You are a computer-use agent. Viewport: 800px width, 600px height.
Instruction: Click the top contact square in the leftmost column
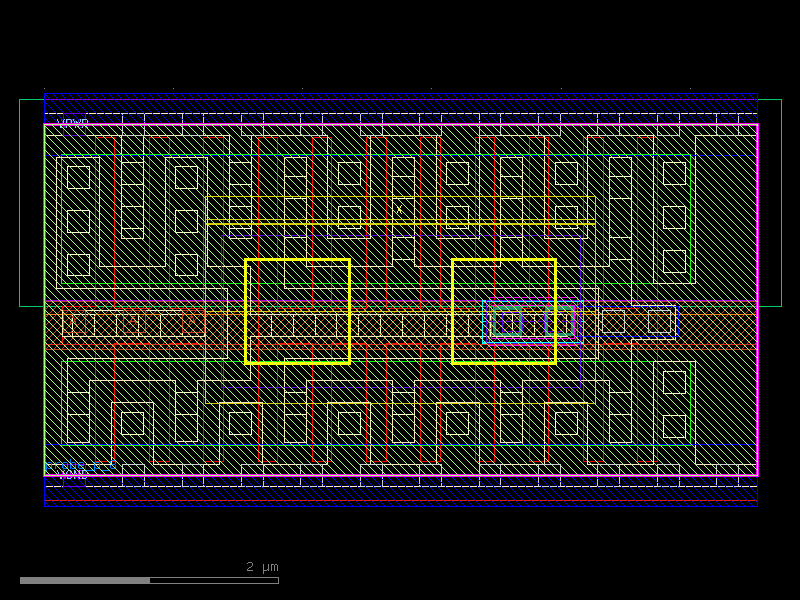point(78,177)
